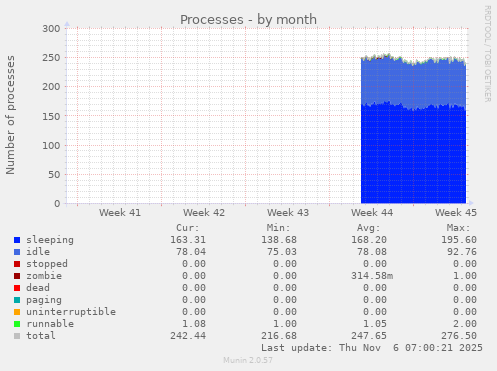Click the zombie maximum value 1.00
This screenshot has width=497, height=371.
(465, 276)
